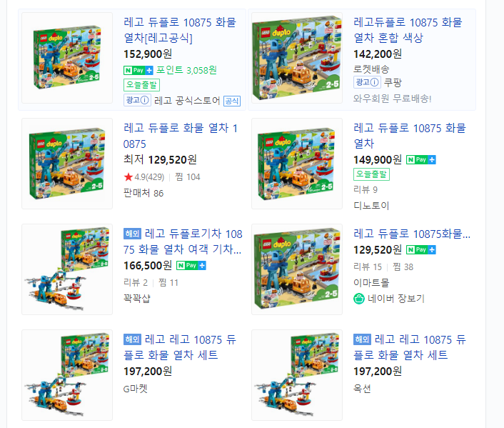Open the product image of the 이마트몰 listing
Screen dimensions: 504x428
(297, 269)
